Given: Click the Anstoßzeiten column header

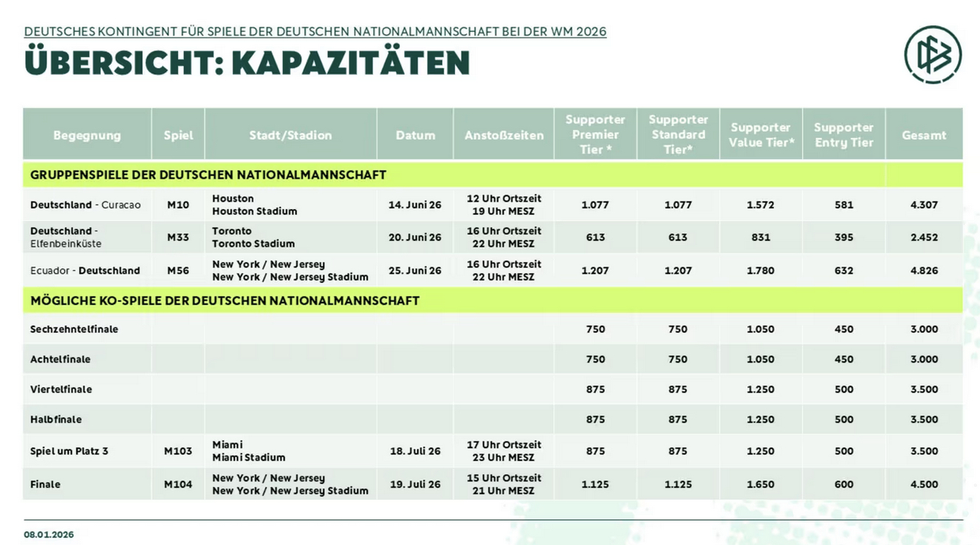Looking at the screenshot, I should 504,135.
